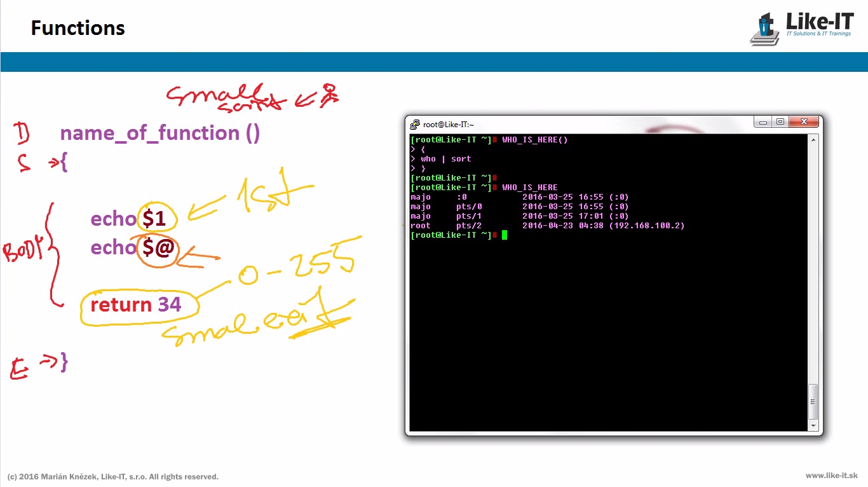Click the WHO_IS_HERE() definition line
The width and height of the screenshot is (868, 487).
pos(489,140)
